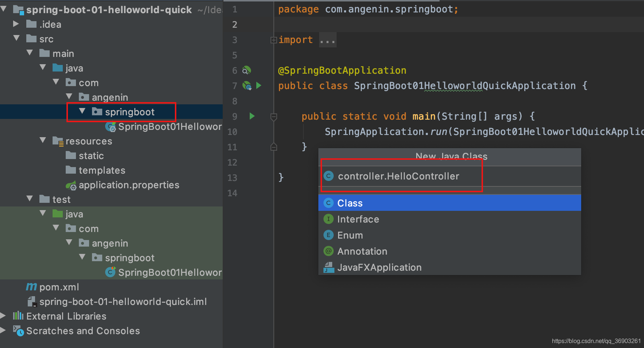Click the Spring gutter icon on line 7
644x348 pixels.
pos(247,86)
